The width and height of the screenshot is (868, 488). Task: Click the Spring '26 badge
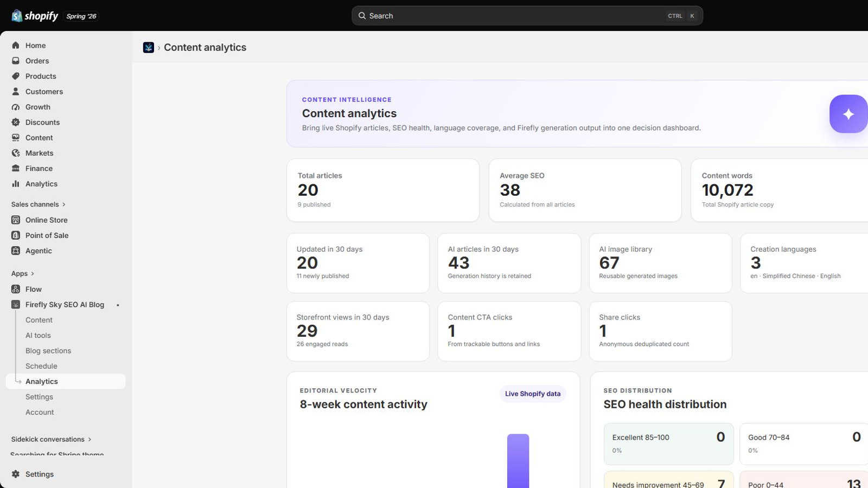click(x=81, y=16)
